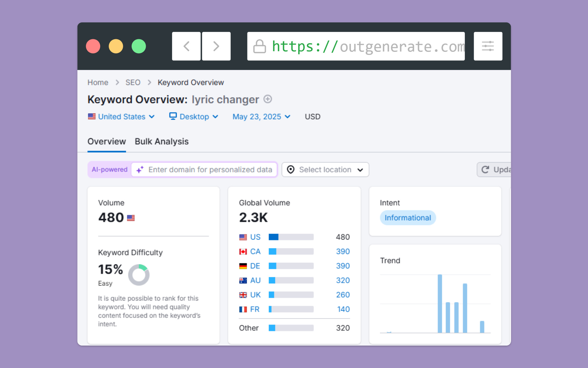Switch to the Bulk Analysis tab
Screen dimensions: 588x368
[x=162, y=141]
